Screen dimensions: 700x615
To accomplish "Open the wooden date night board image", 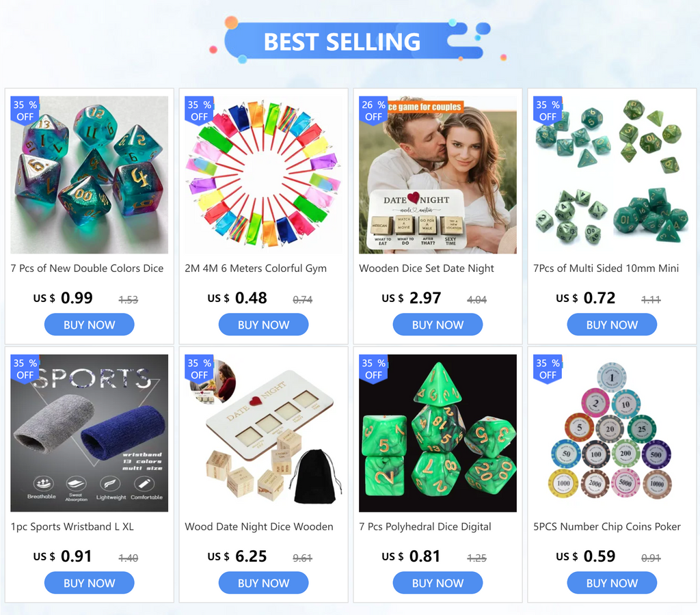I will pos(263,433).
